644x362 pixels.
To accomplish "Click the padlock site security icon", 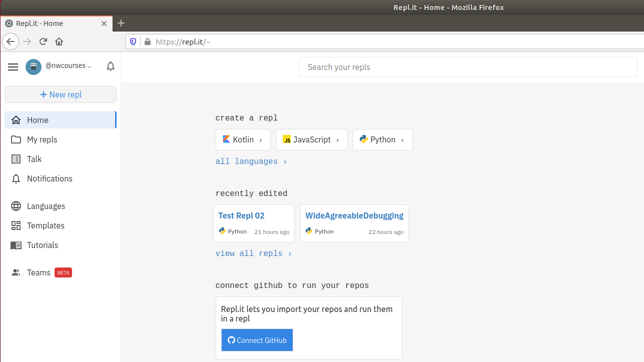I will [x=147, y=42].
